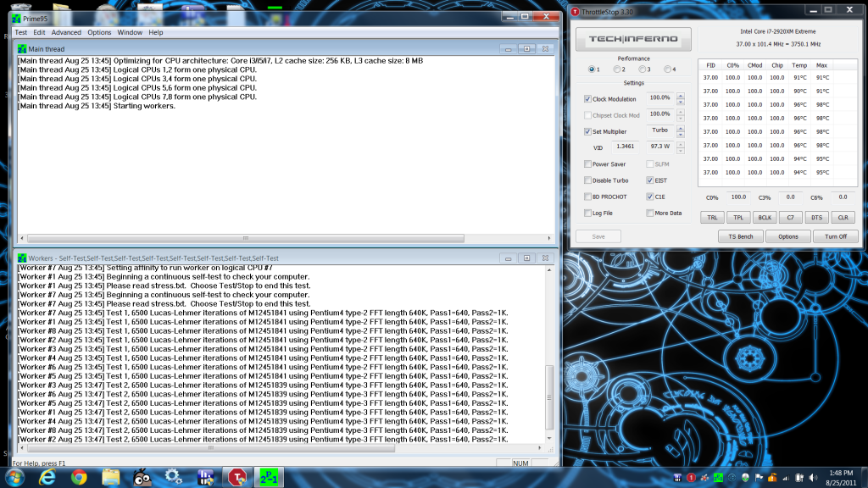Toggle the Clock Modulation checkbox
This screenshot has width=868, height=488.
tap(587, 99)
